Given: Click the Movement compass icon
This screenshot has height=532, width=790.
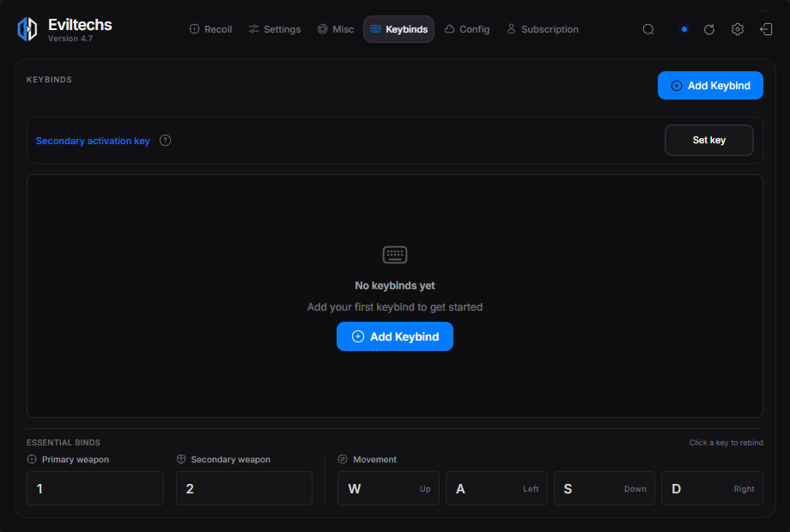Looking at the screenshot, I should click(343, 459).
